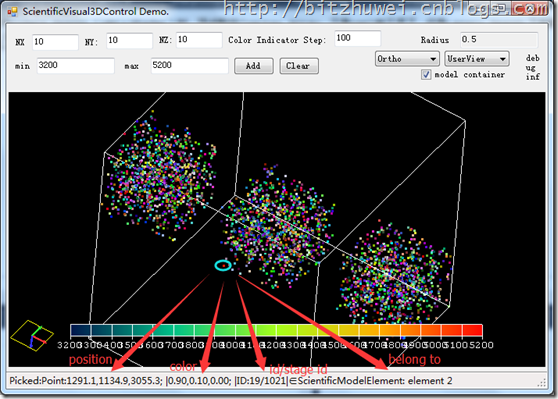Image resolution: width=558 pixels, height=399 pixels.
Task: Click the status bar Picked:Point text
Action: pos(85,381)
